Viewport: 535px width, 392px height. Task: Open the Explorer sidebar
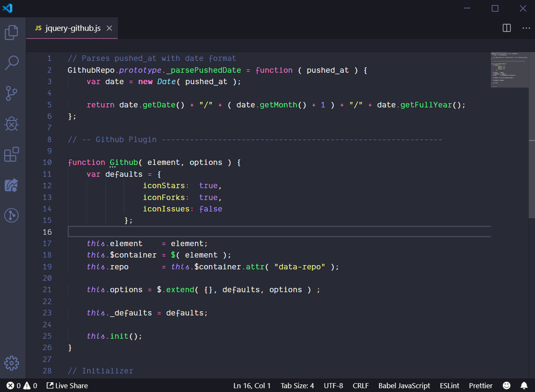click(x=11, y=32)
